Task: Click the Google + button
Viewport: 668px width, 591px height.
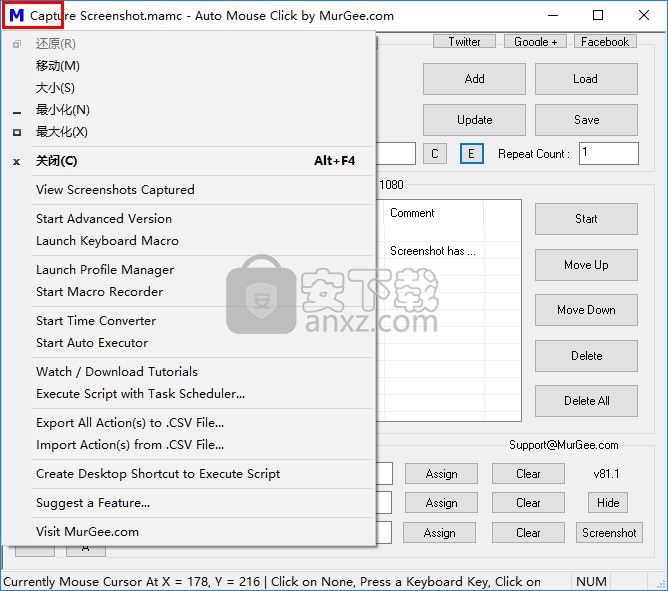Action: tap(535, 41)
